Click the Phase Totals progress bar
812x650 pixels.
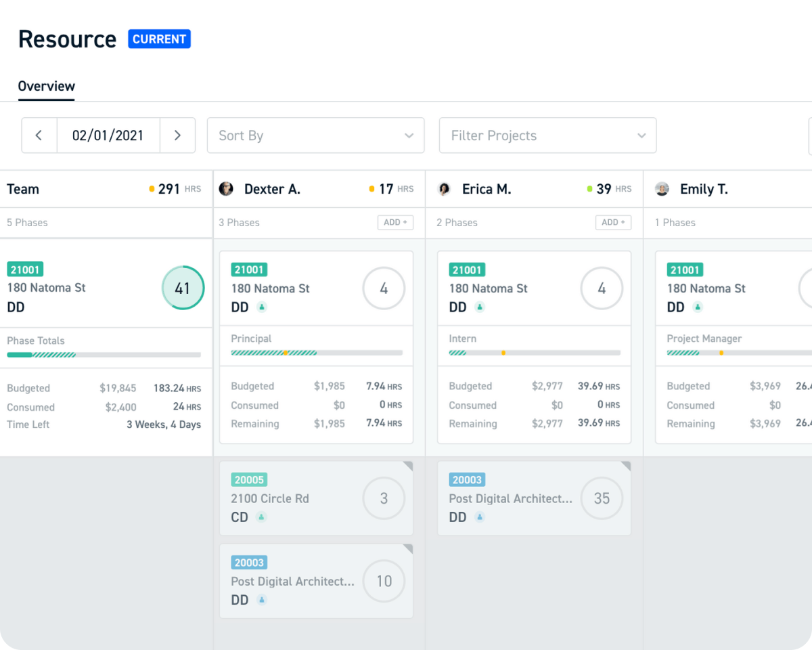click(x=104, y=355)
